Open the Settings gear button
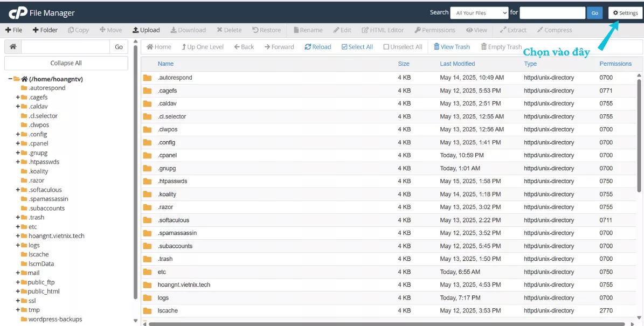The image size is (644, 326). point(625,13)
